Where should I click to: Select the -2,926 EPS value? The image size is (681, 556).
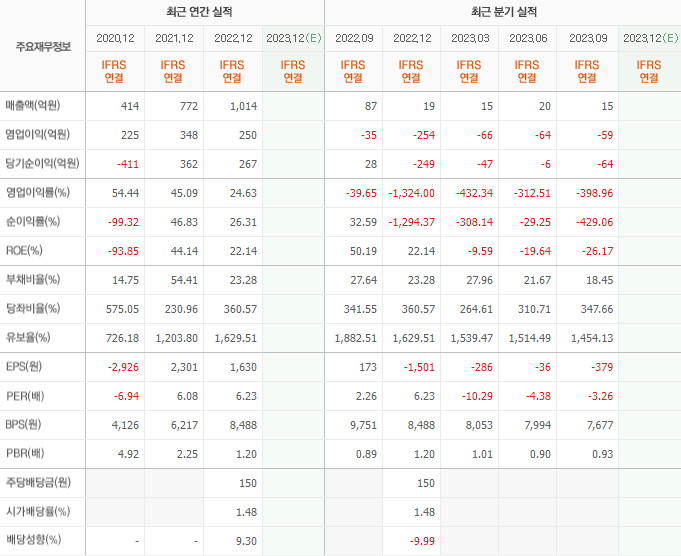[x=123, y=367]
